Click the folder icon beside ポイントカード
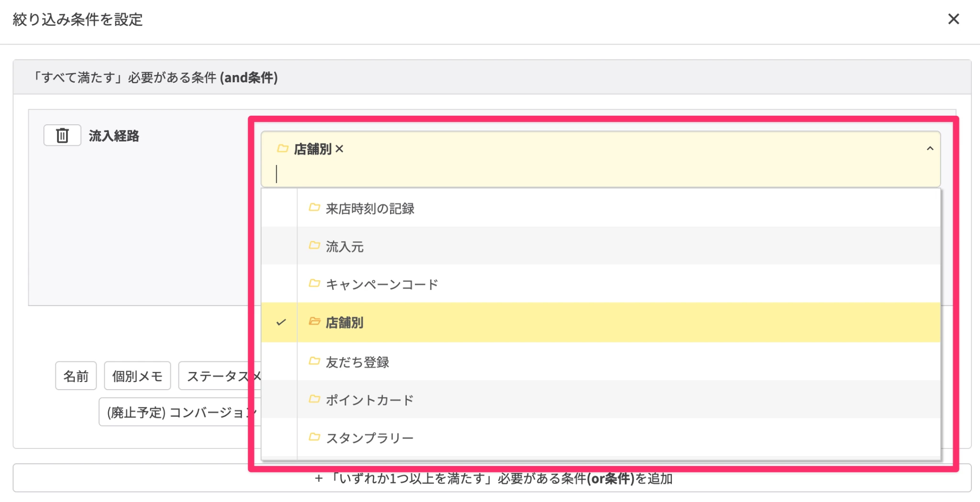 pos(314,399)
